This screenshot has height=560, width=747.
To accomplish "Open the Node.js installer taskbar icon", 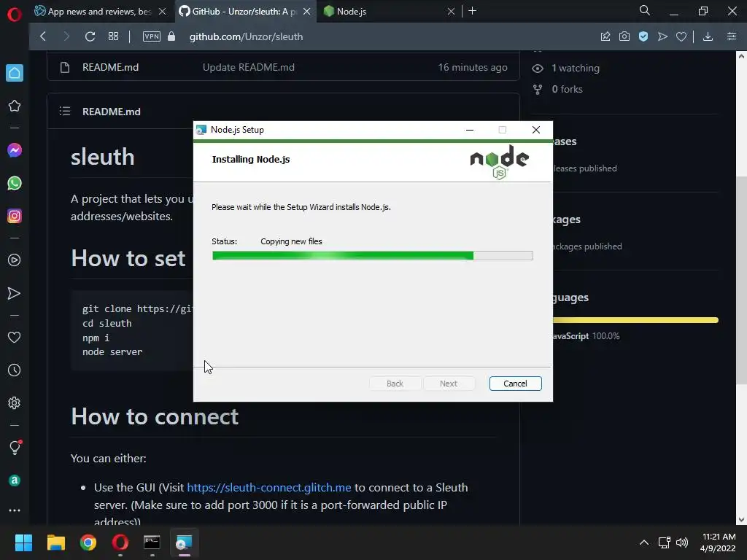I will 184,542.
